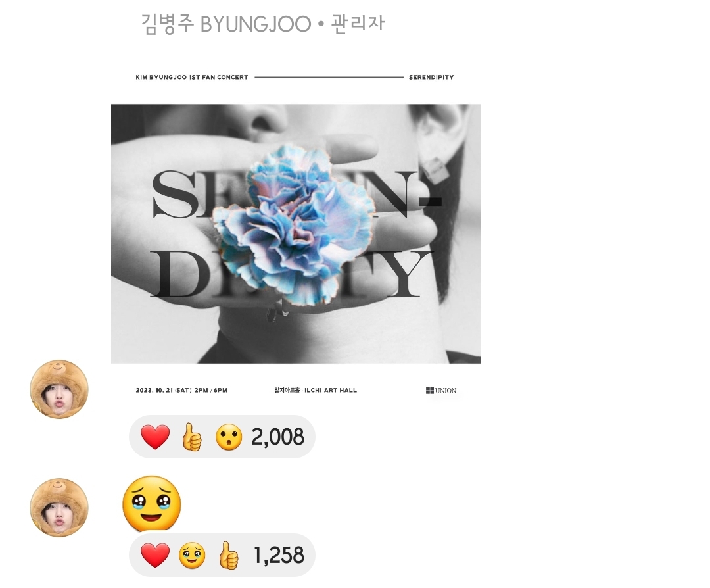Click the small SERENDIPITY header text

[431, 77]
